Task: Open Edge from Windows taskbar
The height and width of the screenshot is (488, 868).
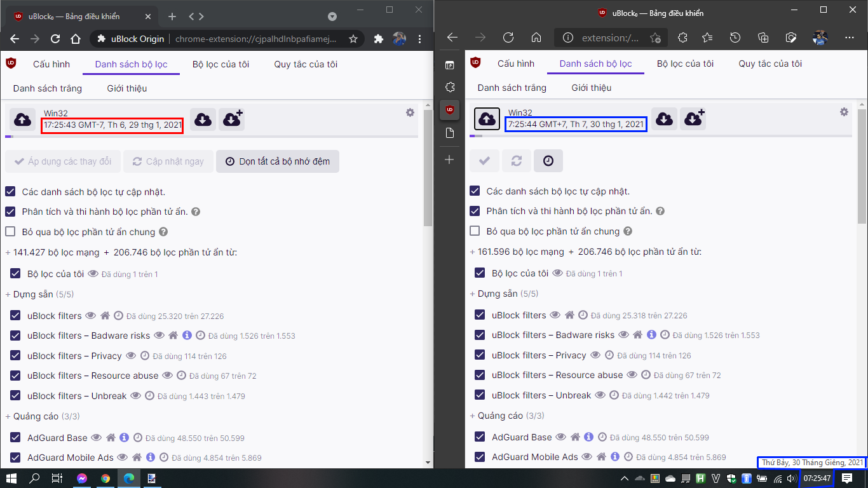Action: [129, 478]
